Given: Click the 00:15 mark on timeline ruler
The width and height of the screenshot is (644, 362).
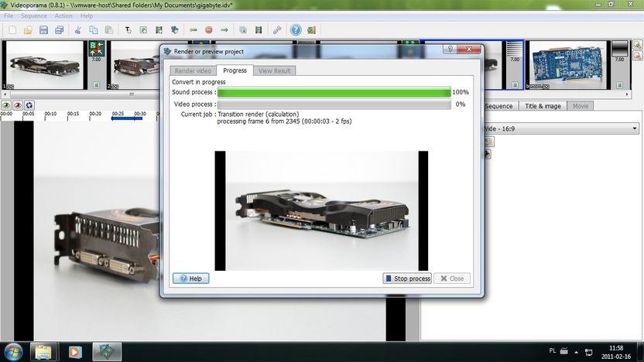Looking at the screenshot, I should [73, 114].
